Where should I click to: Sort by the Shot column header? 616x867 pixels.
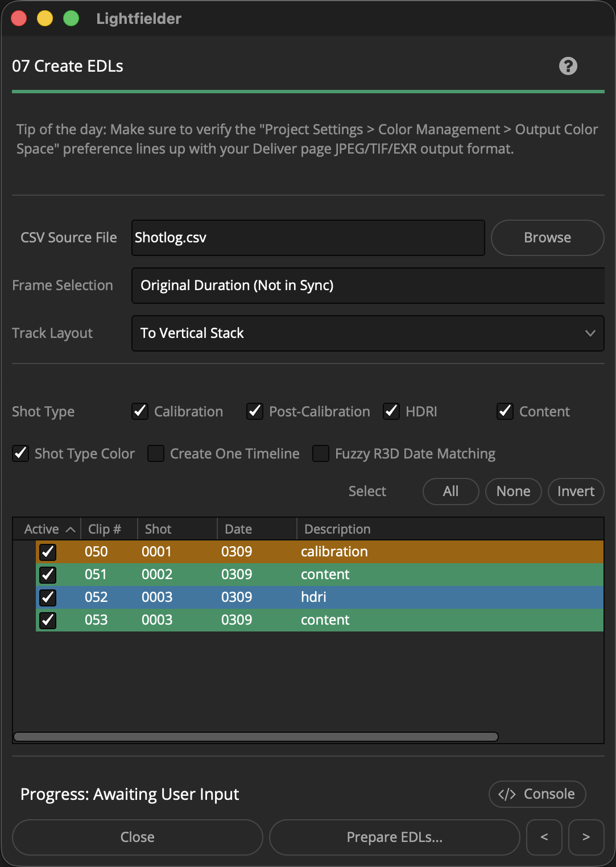tap(177, 529)
